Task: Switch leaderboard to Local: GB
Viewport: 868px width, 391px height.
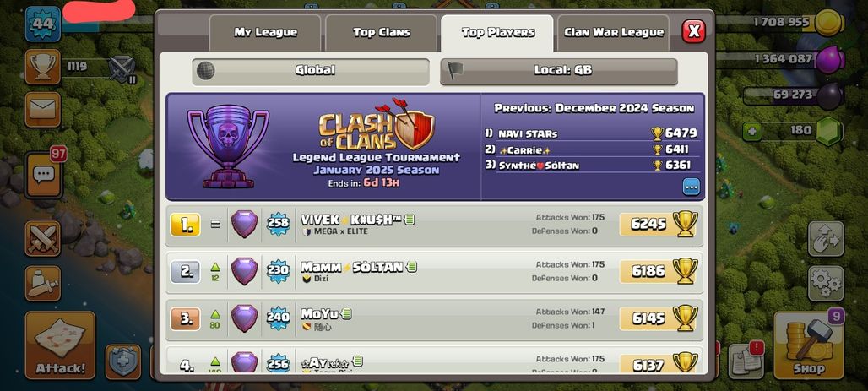Action: [x=559, y=71]
